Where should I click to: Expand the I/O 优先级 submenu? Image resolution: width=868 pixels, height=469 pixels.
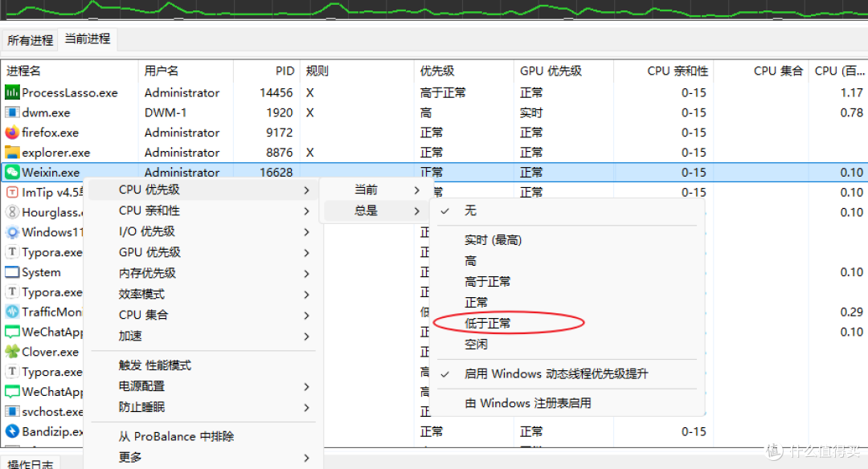(x=203, y=231)
